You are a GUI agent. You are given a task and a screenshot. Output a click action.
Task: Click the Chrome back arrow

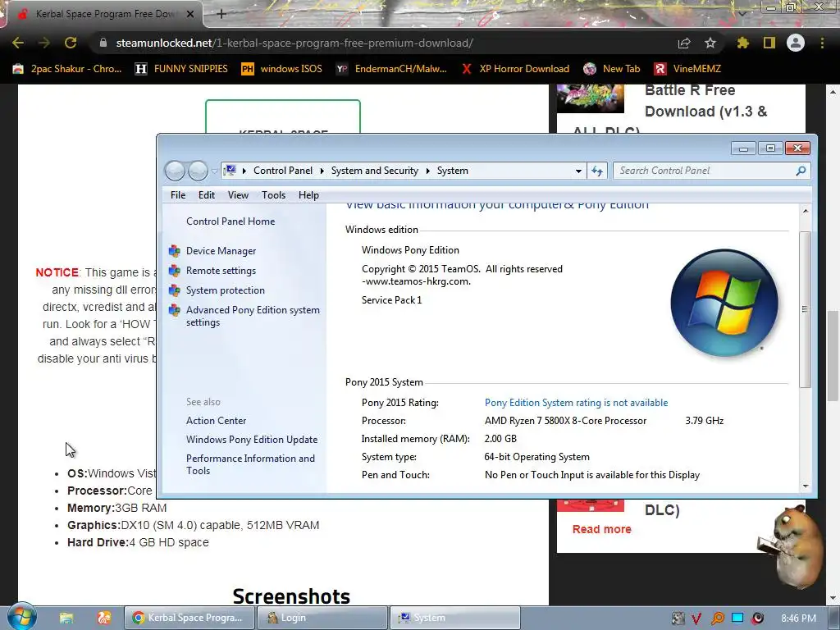click(18, 43)
